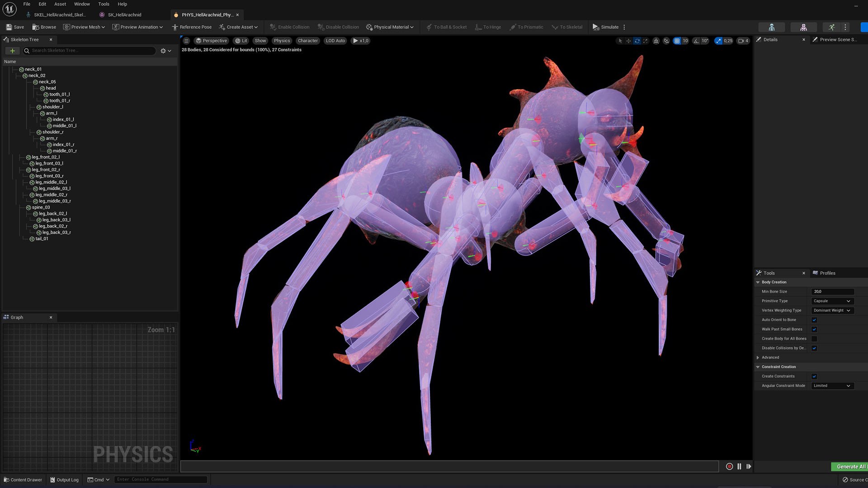The height and width of the screenshot is (488, 868).
Task: Convert constraint To Ball & Socket
Action: click(x=446, y=27)
